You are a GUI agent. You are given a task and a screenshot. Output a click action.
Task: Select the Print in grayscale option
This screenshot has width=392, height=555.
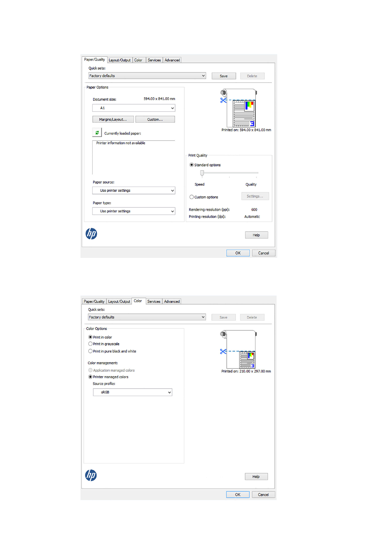pyautogui.click(x=90, y=344)
